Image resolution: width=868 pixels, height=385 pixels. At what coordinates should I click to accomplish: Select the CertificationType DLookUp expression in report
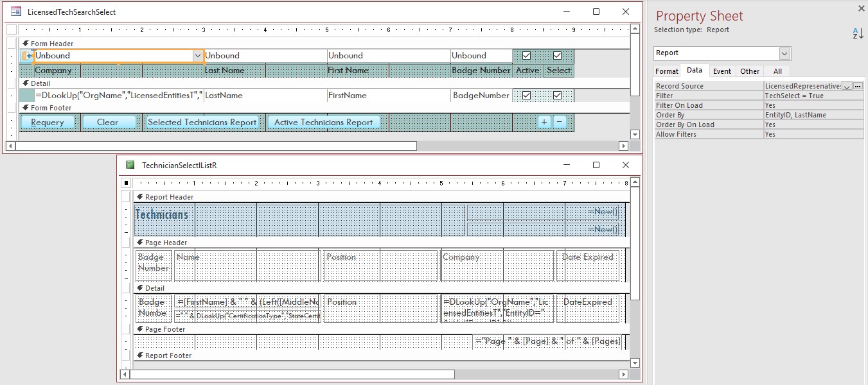[x=247, y=316]
